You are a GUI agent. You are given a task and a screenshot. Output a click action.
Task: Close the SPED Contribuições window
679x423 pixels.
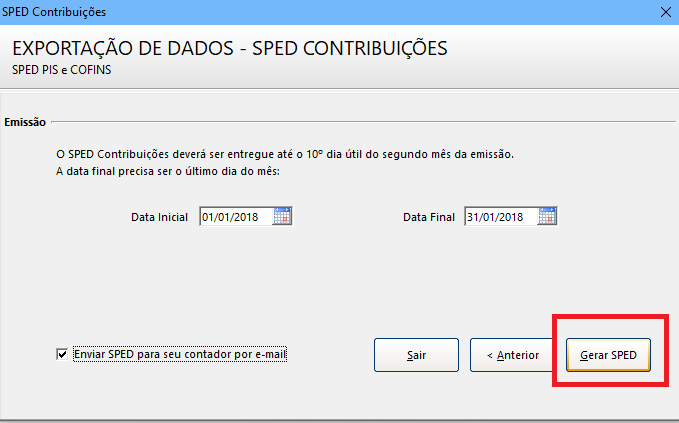[x=666, y=12]
